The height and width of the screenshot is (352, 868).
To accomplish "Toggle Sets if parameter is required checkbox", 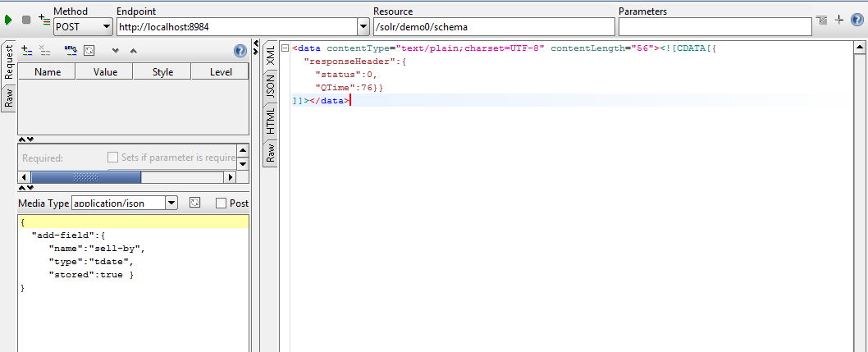I will (x=112, y=158).
